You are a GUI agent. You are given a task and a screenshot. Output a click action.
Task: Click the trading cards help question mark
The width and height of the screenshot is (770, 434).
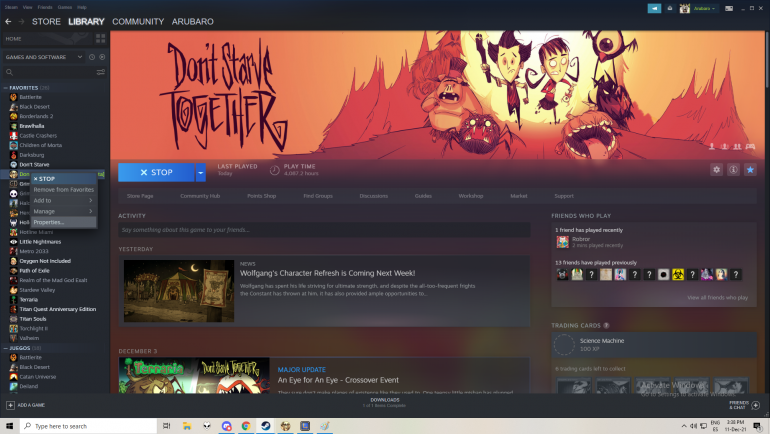[x=606, y=326]
